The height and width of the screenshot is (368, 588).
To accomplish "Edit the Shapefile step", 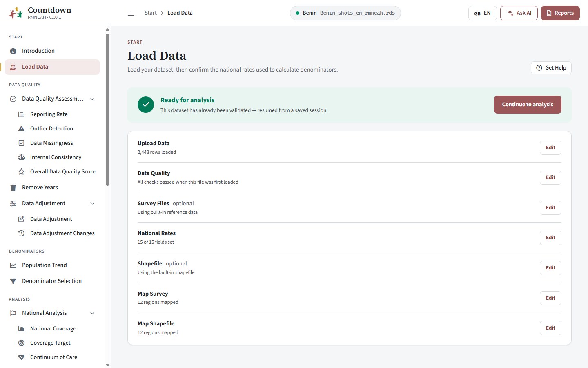I will [550, 268].
